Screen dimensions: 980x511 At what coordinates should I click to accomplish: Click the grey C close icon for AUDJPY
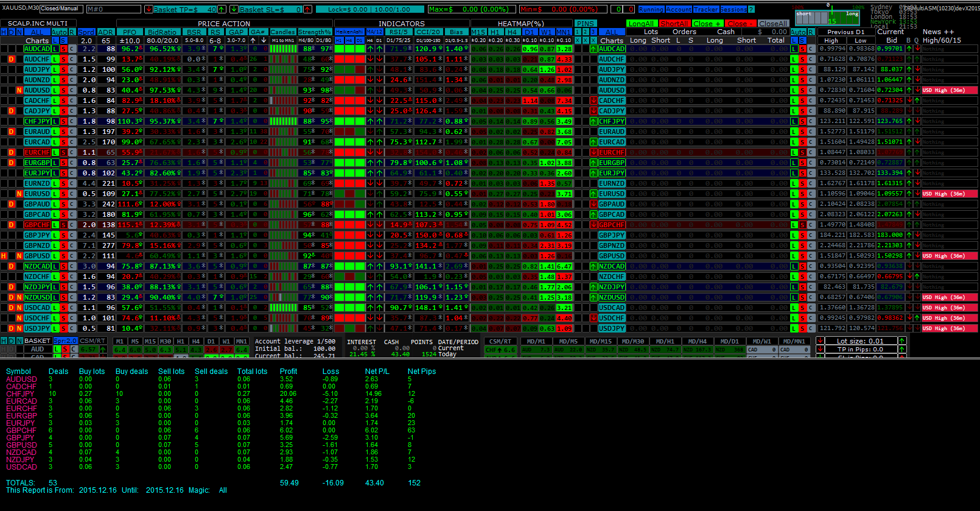pos(72,69)
